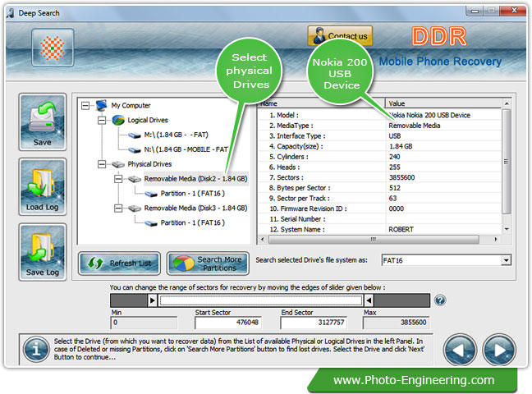The width and height of the screenshot is (532, 394).
Task: Select the '8. Bytes per Sector :' row
Action: pyautogui.click(x=379, y=188)
